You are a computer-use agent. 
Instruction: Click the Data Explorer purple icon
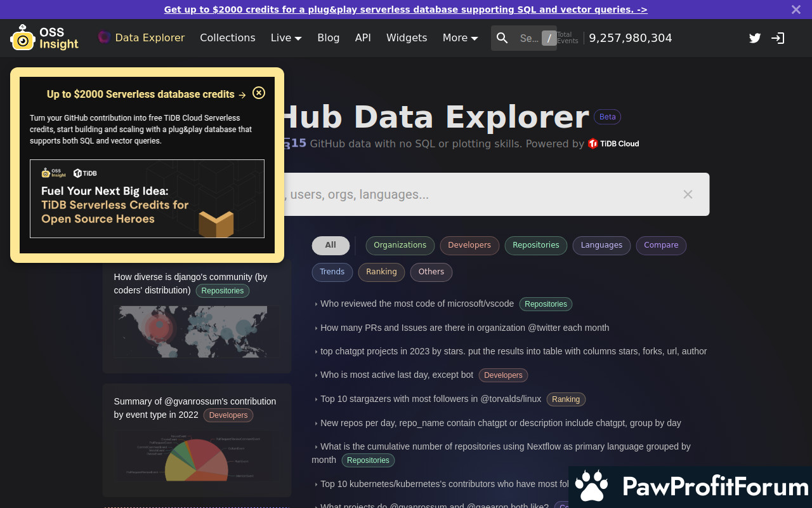(104, 37)
